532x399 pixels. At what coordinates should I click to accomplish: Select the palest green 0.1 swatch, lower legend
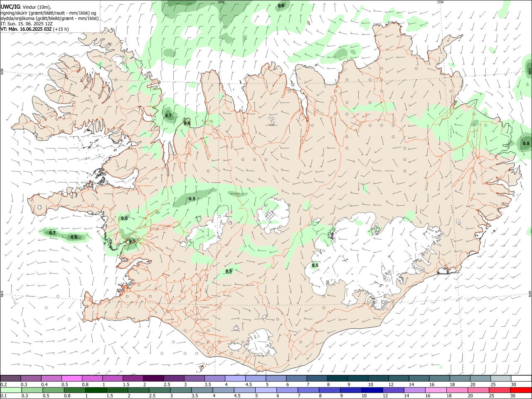pyautogui.click(x=11, y=390)
